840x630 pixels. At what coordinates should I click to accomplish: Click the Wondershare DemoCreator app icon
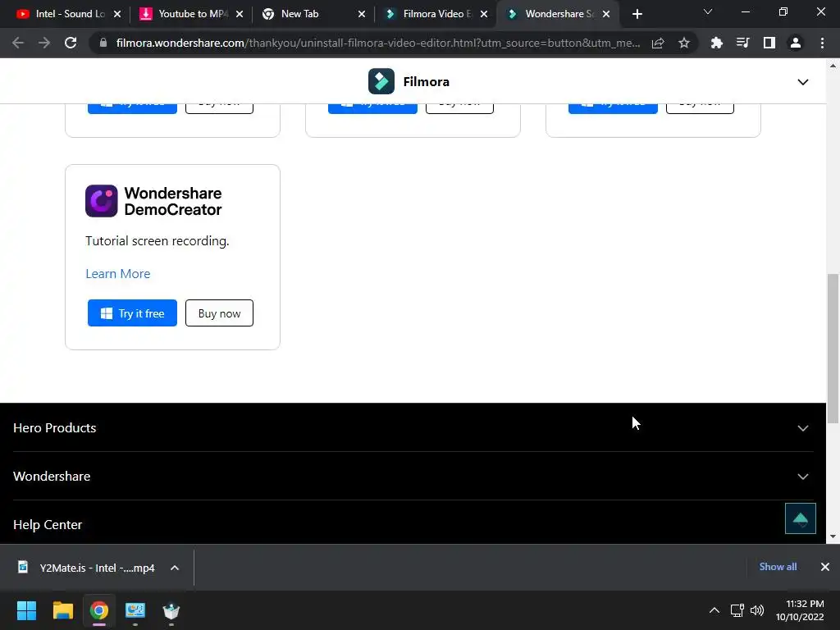click(101, 201)
